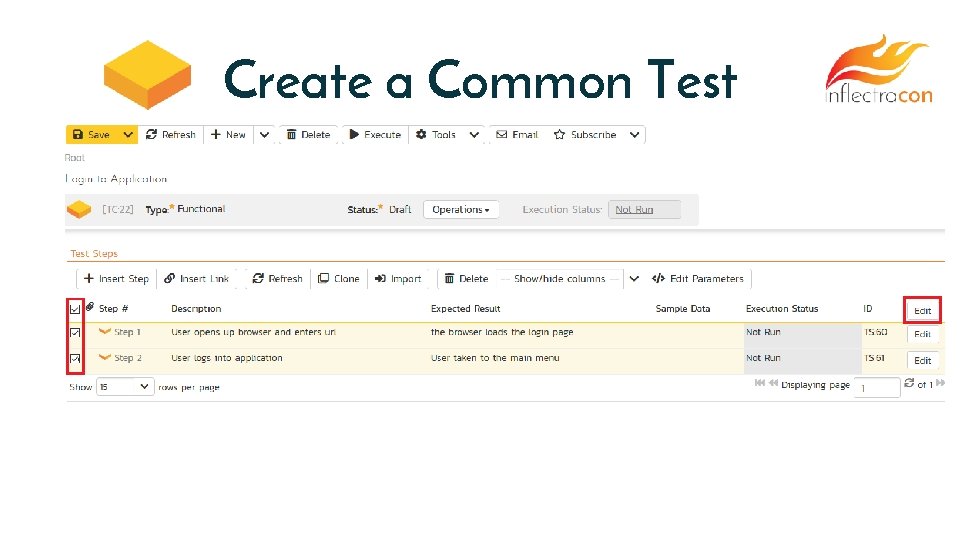The height and width of the screenshot is (540, 960).
Task: Click Import in Test Steps toolbar
Action: pyautogui.click(x=398, y=279)
